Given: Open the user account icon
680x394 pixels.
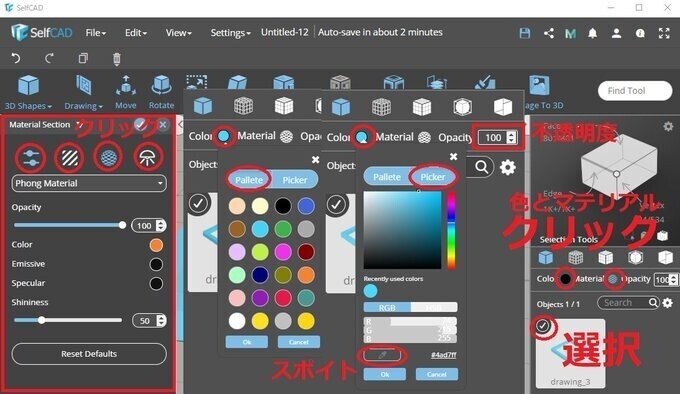Looking at the screenshot, I should [616, 33].
